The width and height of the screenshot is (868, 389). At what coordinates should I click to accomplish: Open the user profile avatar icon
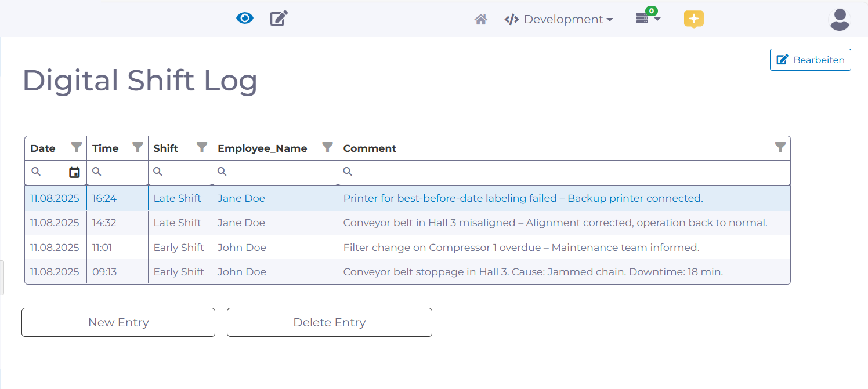(840, 19)
